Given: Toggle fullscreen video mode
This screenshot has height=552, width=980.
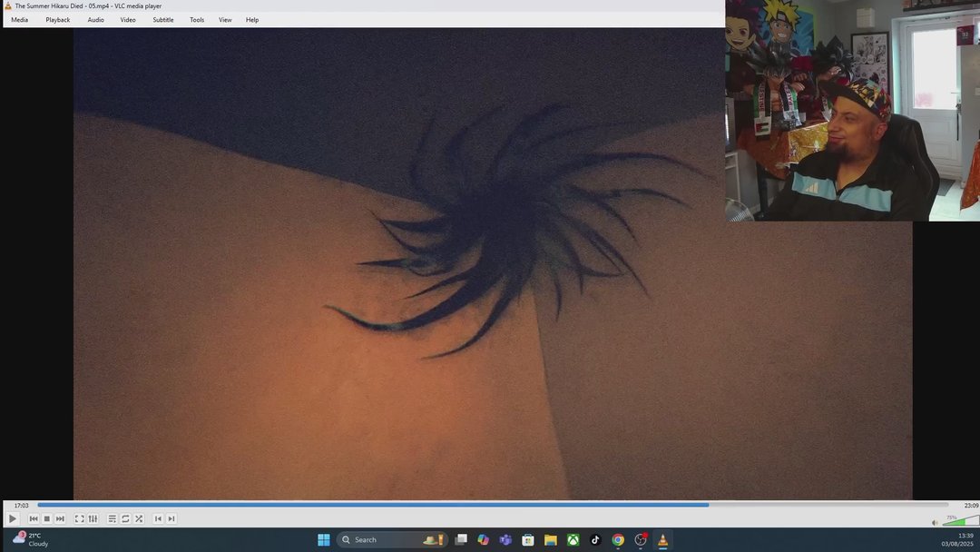Looking at the screenshot, I should pos(80,518).
